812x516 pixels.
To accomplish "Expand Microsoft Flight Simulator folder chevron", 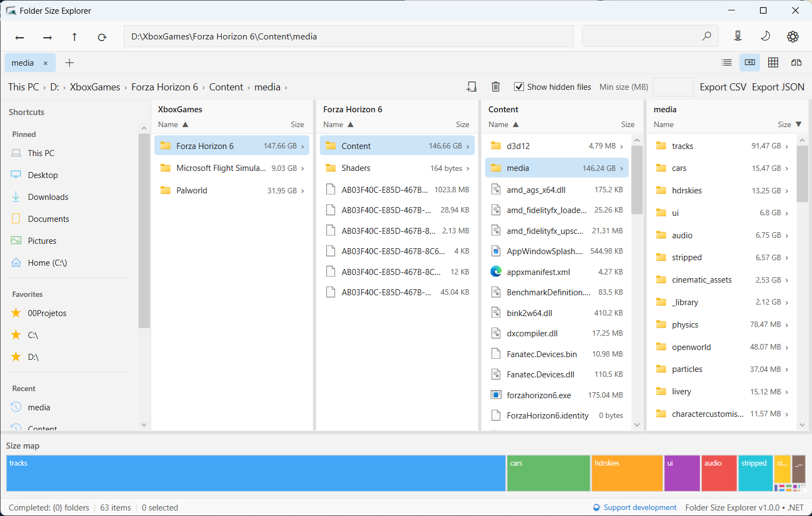I will [303, 169].
